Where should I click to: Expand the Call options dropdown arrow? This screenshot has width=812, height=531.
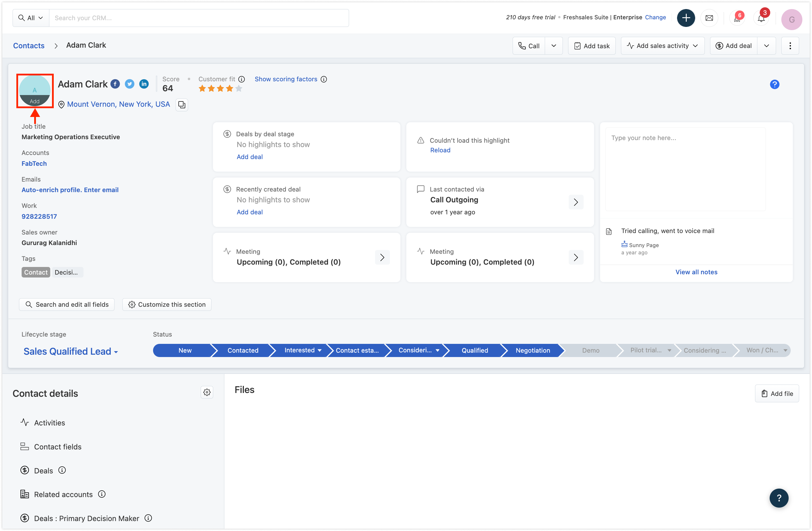pyautogui.click(x=554, y=46)
